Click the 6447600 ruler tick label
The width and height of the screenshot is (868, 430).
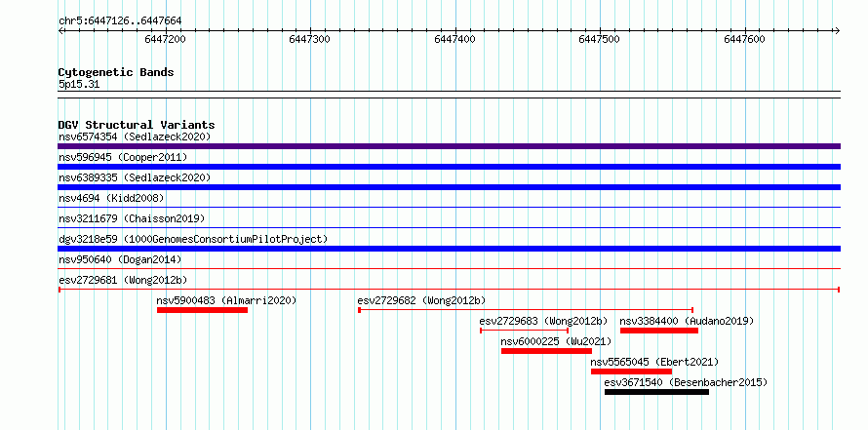[744, 39]
